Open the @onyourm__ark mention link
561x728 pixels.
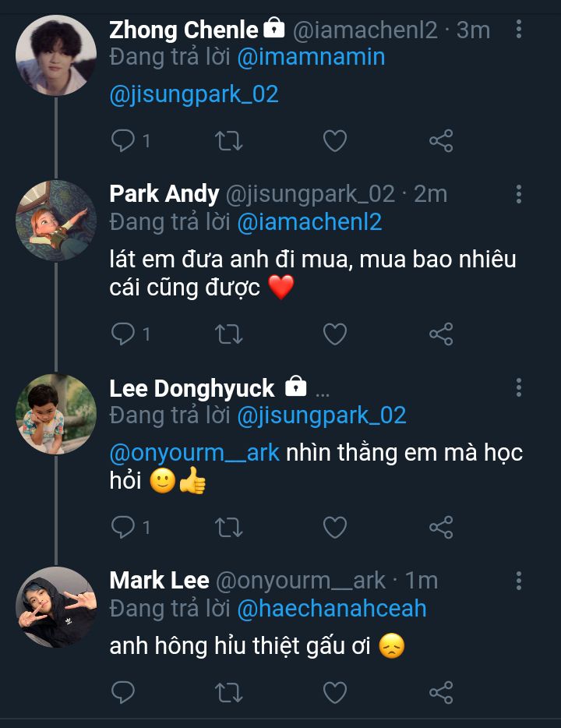pyautogui.click(x=195, y=453)
